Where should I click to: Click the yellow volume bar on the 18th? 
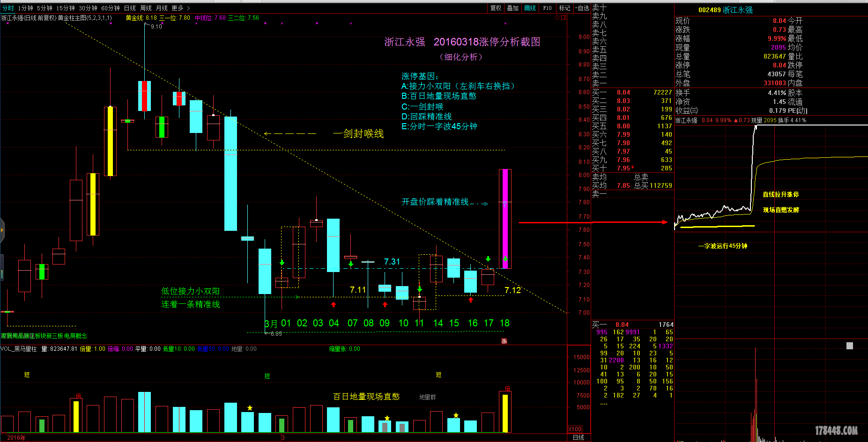pyautogui.click(x=505, y=413)
